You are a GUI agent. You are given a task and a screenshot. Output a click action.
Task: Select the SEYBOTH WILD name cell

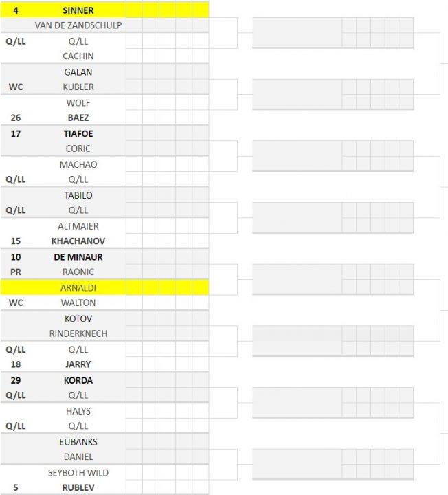point(78,473)
